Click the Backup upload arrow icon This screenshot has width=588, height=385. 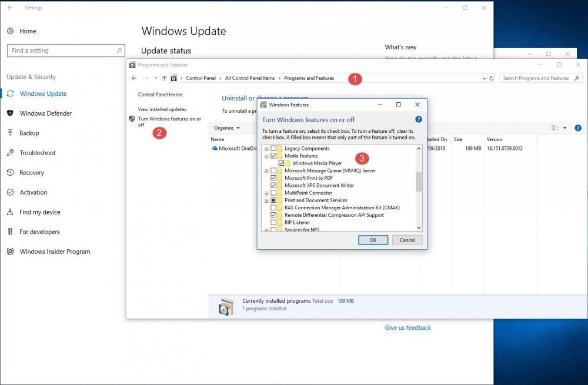[11, 133]
